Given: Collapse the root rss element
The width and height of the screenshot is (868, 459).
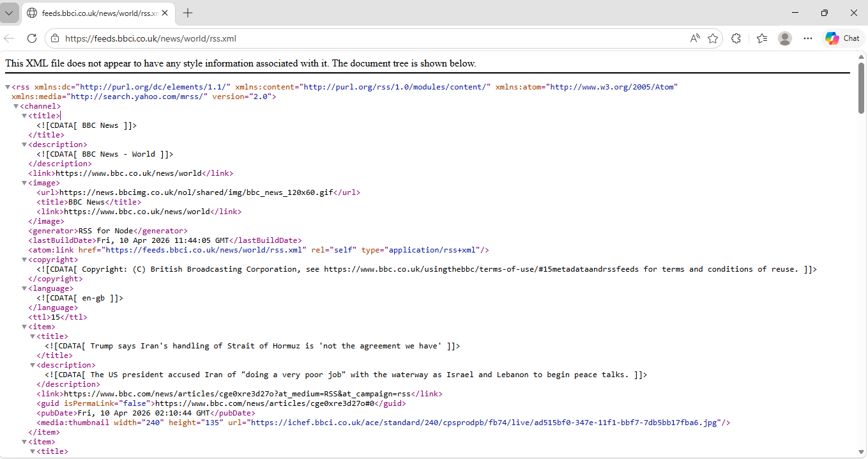Looking at the screenshot, I should 8,87.
